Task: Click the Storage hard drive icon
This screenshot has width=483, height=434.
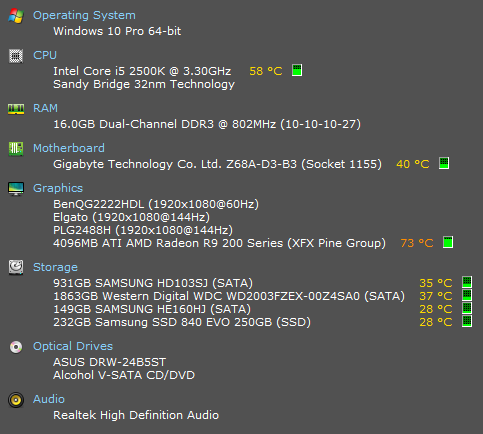Action: (x=16, y=267)
